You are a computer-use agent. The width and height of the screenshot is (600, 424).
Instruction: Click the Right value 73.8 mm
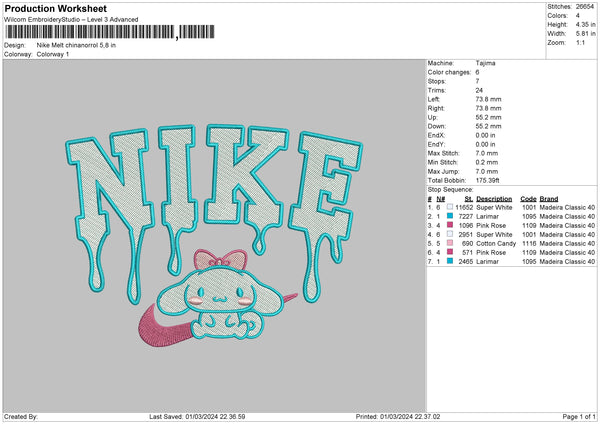pos(488,108)
